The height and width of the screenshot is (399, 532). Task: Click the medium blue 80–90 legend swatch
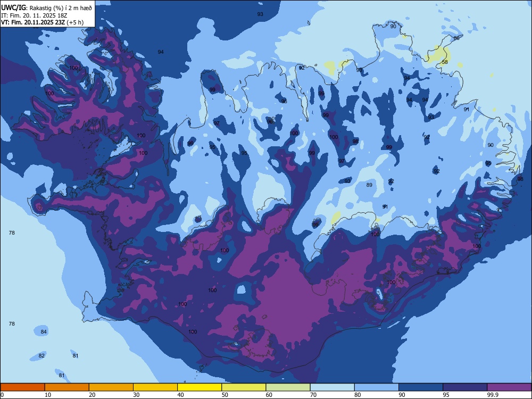(x=377, y=387)
